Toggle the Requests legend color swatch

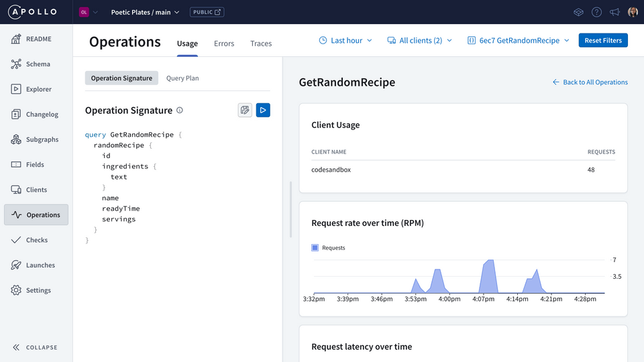[x=315, y=247]
